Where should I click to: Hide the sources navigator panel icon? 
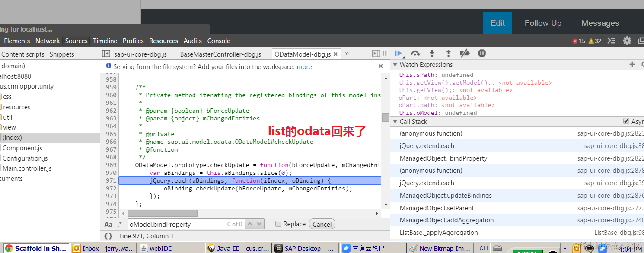pos(106,54)
